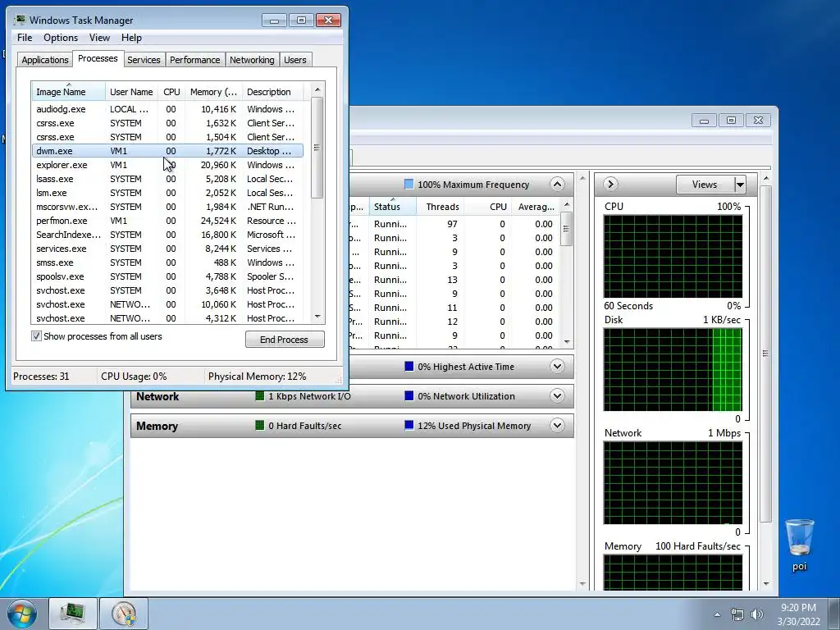Select the services.exe process

tap(167, 249)
